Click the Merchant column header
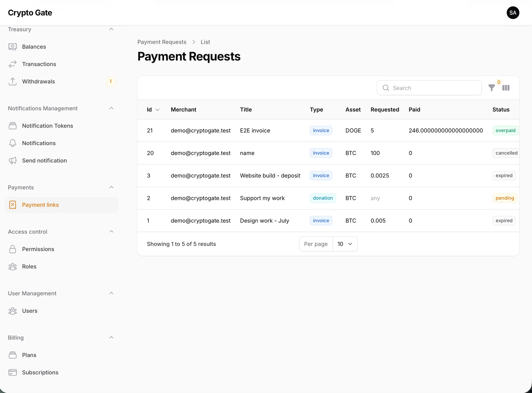This screenshot has height=393, width=532. (x=183, y=110)
